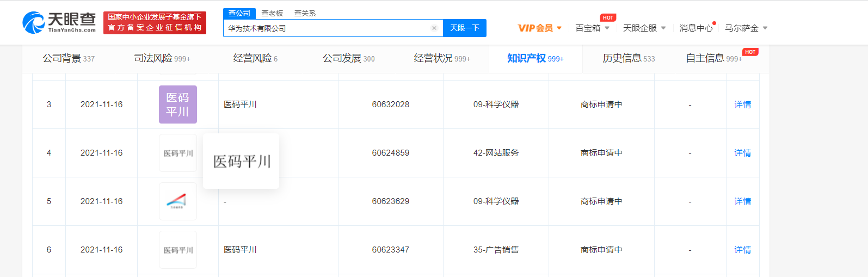Image resolution: width=868 pixels, height=277 pixels.
Task: Click date 2021-11-16 in row 4
Action: (x=101, y=153)
